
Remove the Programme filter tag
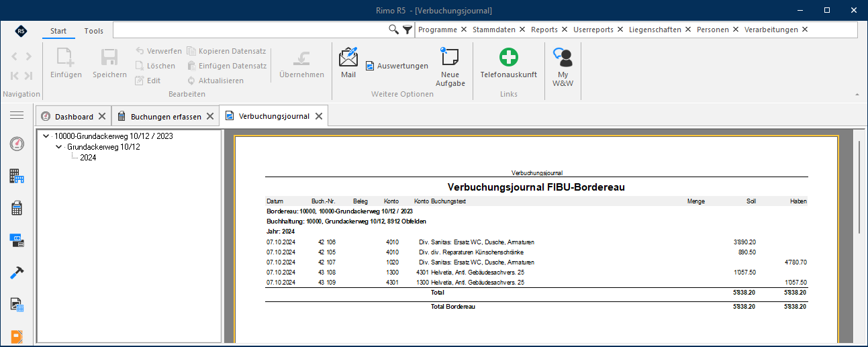464,30
